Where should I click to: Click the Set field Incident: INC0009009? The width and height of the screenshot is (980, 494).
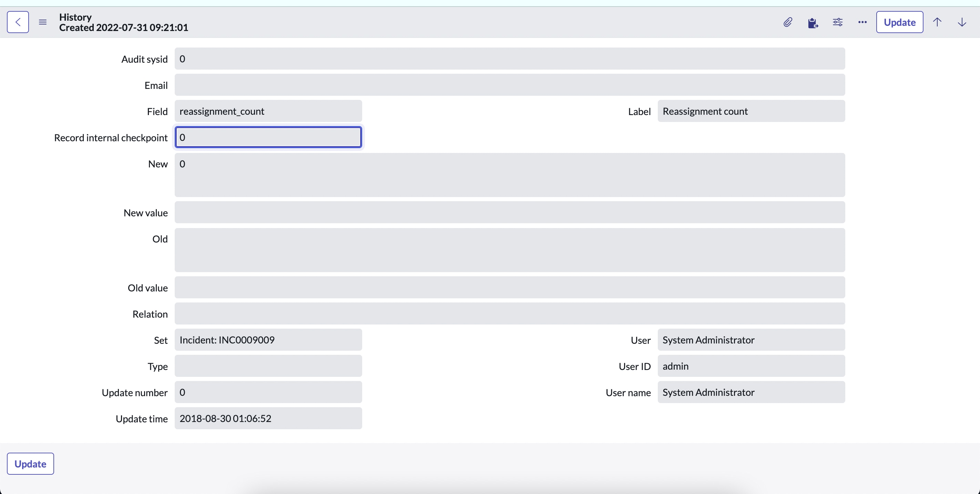tap(268, 340)
